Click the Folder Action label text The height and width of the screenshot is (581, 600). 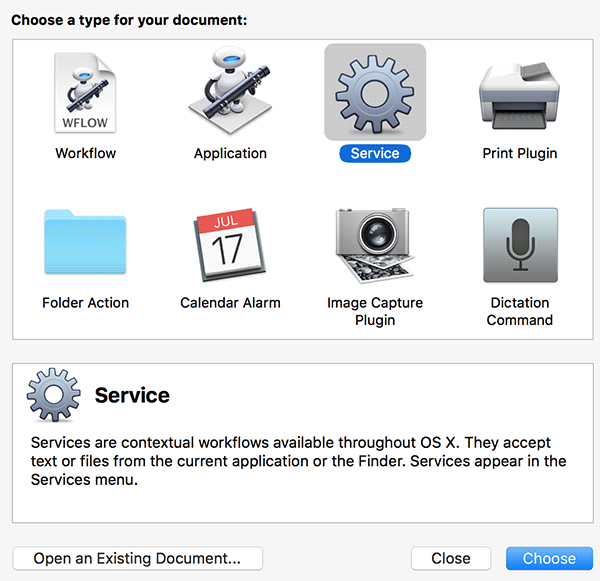click(x=85, y=303)
